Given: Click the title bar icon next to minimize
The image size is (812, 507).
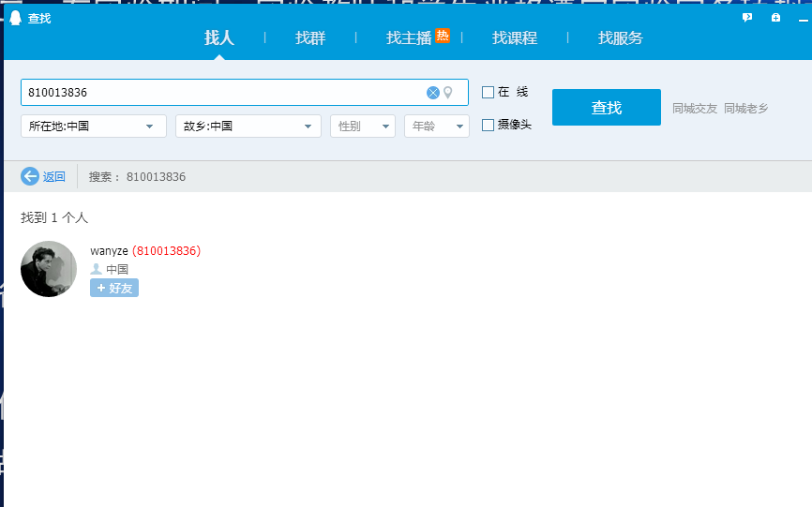Looking at the screenshot, I should [x=775, y=18].
